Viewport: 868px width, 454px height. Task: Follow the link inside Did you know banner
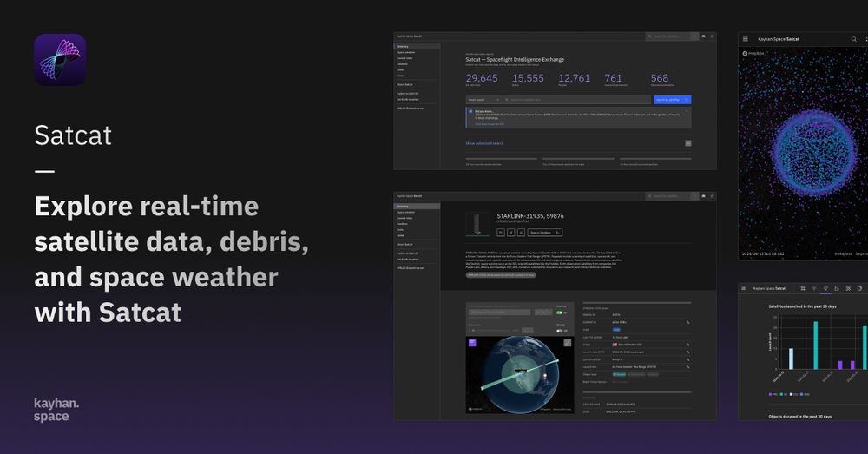(x=490, y=124)
